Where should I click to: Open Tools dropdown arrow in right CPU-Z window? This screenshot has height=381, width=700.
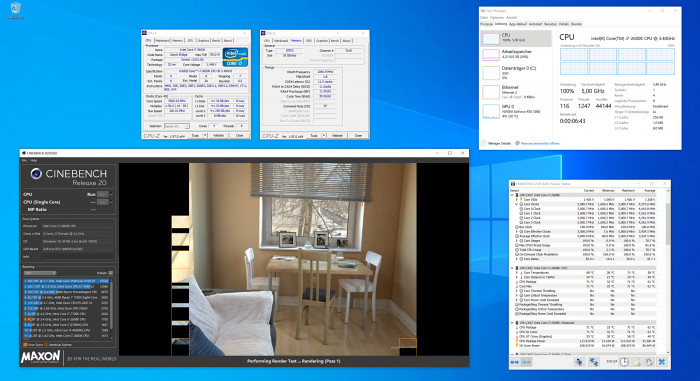click(x=324, y=135)
